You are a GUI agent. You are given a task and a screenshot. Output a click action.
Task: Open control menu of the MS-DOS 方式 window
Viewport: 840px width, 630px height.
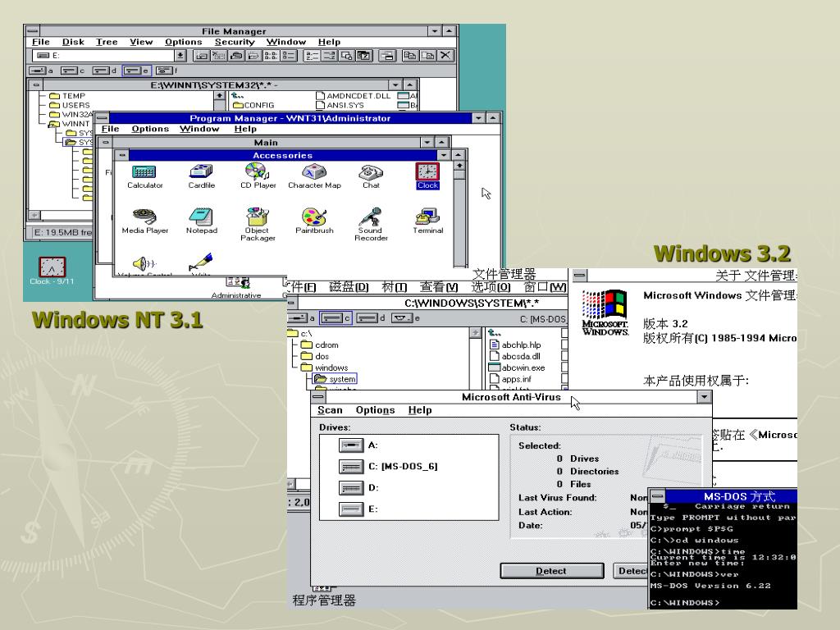pyautogui.click(x=657, y=496)
